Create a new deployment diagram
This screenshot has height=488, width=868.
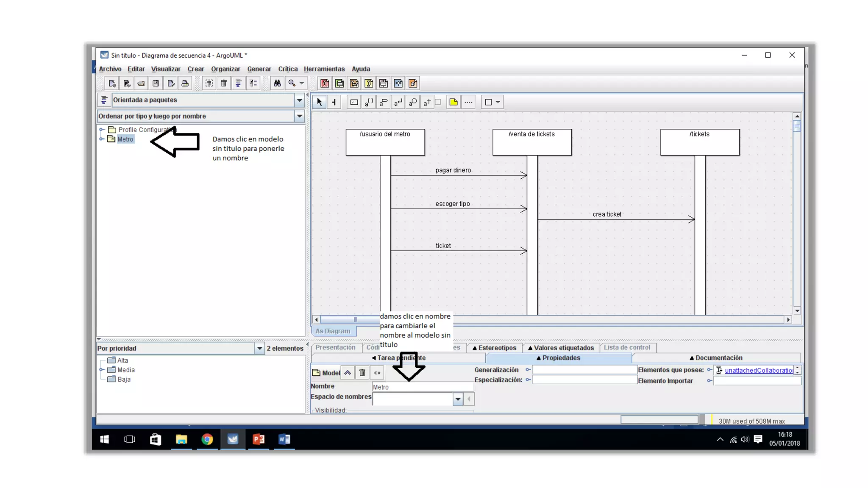[x=413, y=83]
